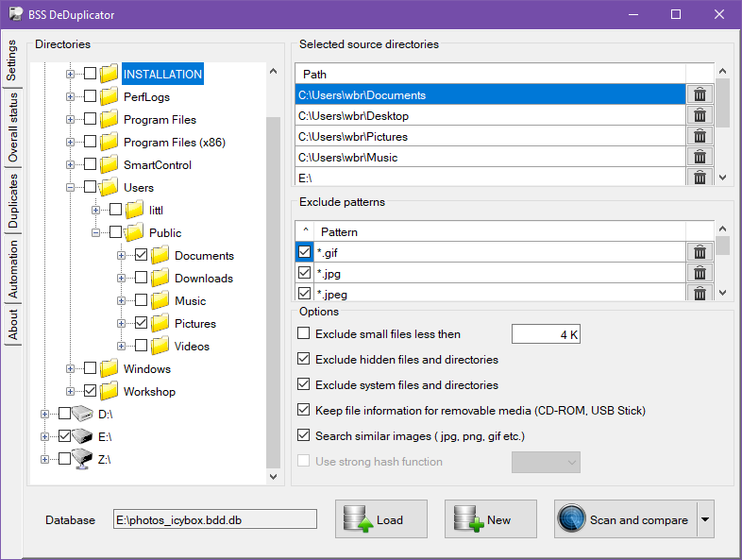The height and width of the screenshot is (560, 742).
Task: Click trash icon for C:\Users\wbr\Desktop row
Action: tap(700, 115)
